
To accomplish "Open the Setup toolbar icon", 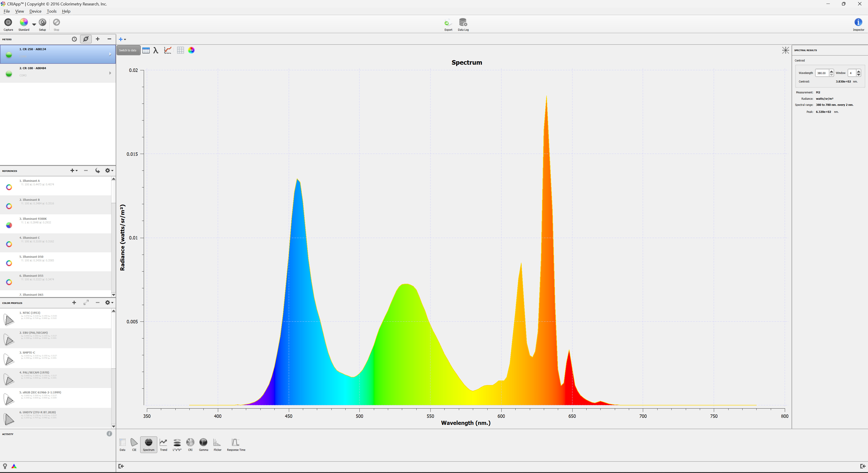I will point(42,23).
